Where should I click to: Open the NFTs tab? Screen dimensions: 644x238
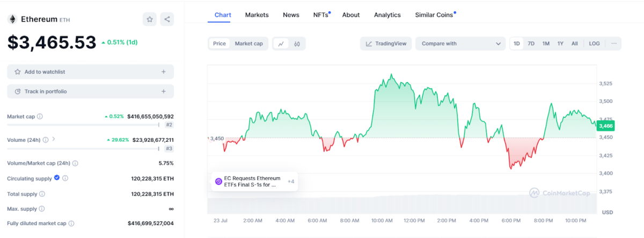tap(321, 15)
